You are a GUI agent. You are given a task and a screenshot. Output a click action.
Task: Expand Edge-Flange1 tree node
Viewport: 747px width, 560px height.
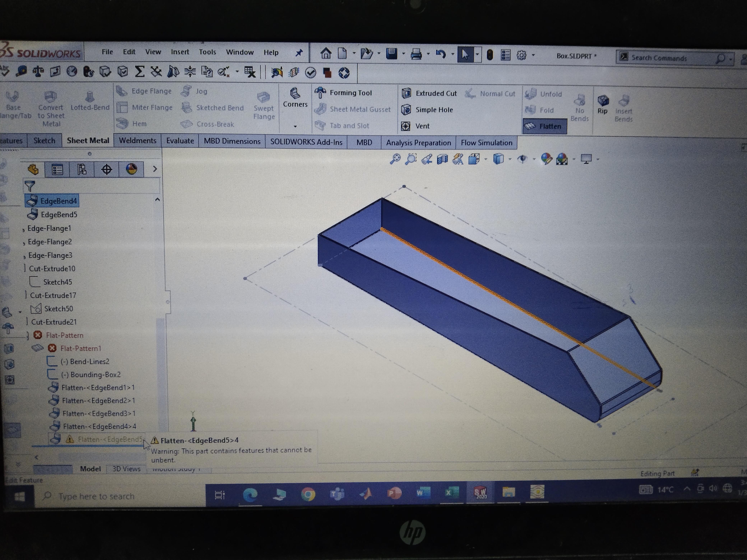[x=24, y=230]
